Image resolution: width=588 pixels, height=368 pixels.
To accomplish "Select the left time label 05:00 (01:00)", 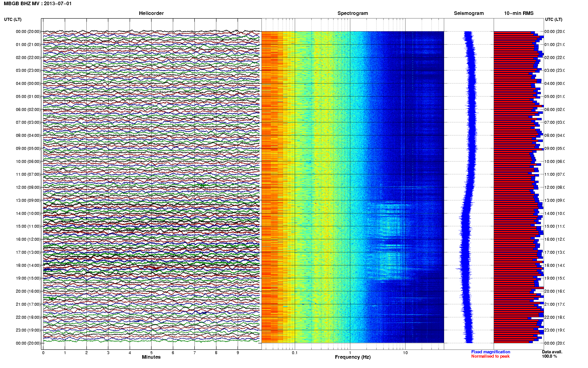I will [28, 96].
